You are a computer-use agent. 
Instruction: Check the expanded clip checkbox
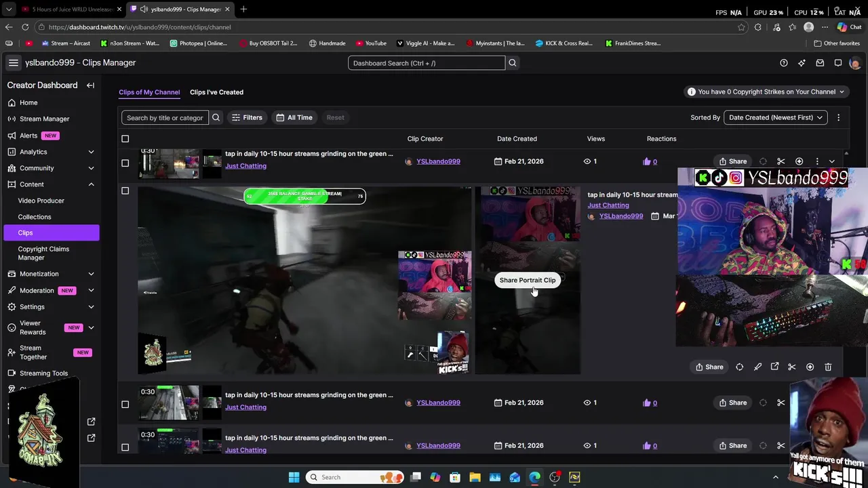(125, 190)
